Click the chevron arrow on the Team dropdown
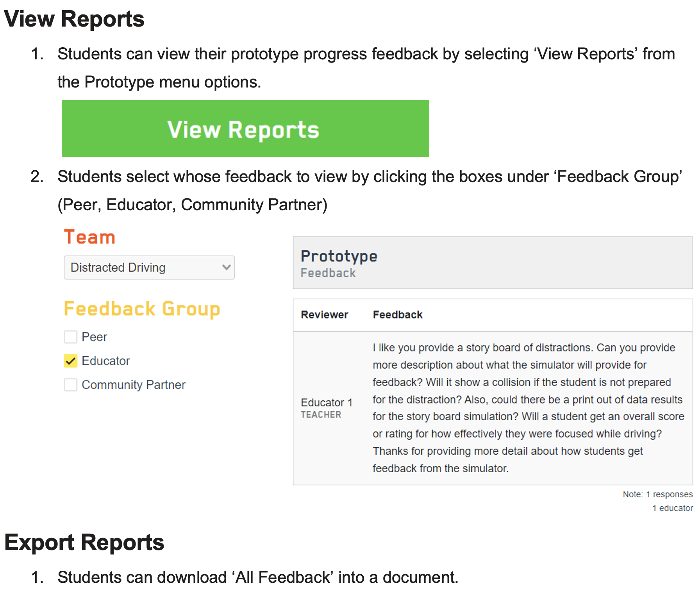The image size is (700, 593). point(226,268)
